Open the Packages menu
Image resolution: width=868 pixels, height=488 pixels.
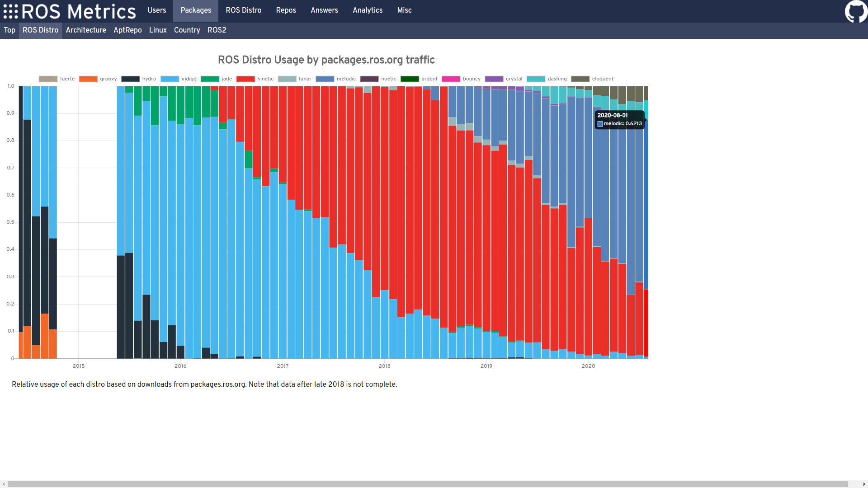click(196, 10)
